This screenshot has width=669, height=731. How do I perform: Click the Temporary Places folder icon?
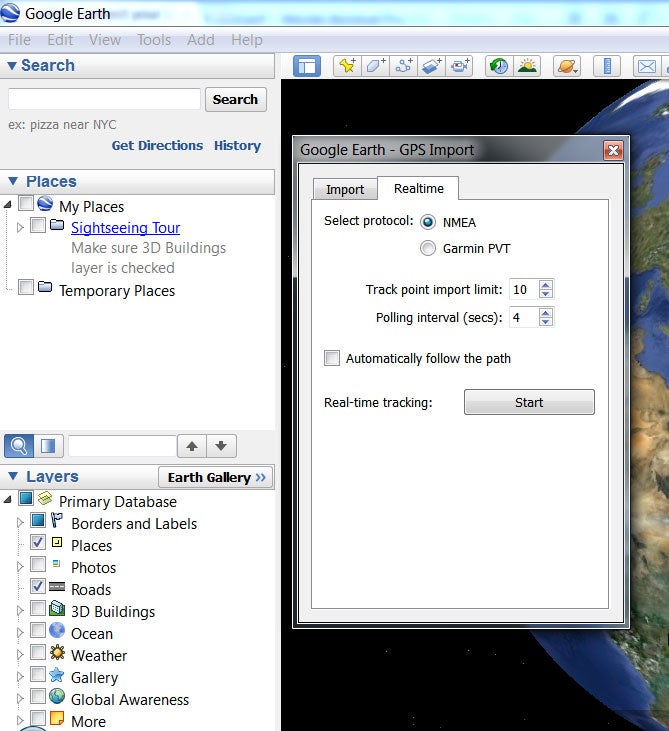(45, 286)
